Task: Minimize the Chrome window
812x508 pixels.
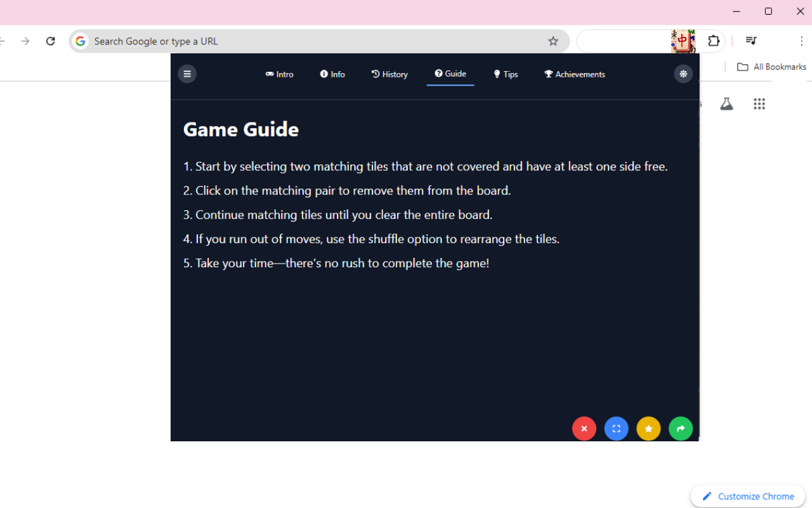Action: tap(737, 11)
